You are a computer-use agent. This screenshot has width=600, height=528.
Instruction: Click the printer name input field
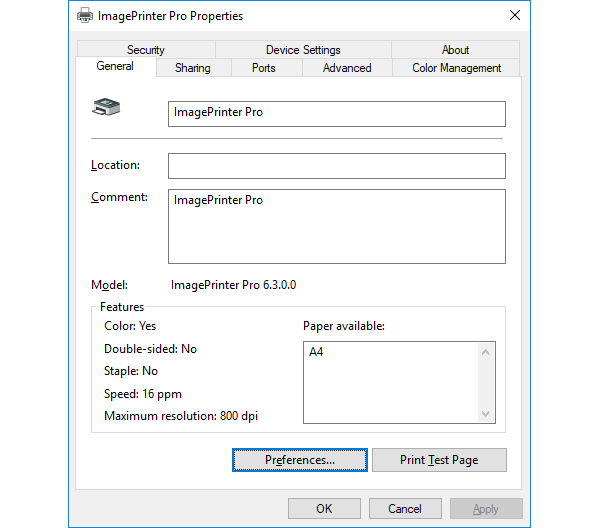tap(337, 114)
